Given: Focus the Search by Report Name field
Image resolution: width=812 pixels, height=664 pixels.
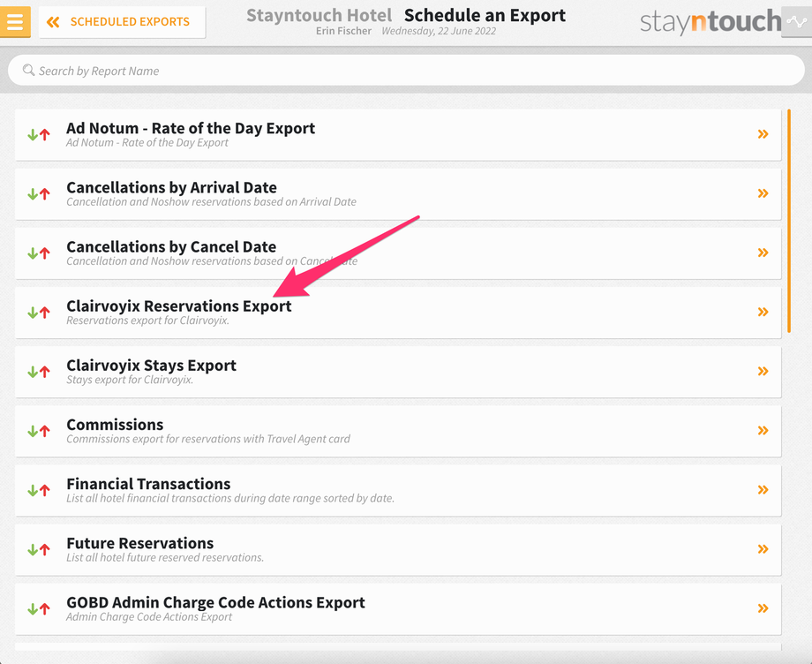Looking at the screenshot, I should coord(406,71).
